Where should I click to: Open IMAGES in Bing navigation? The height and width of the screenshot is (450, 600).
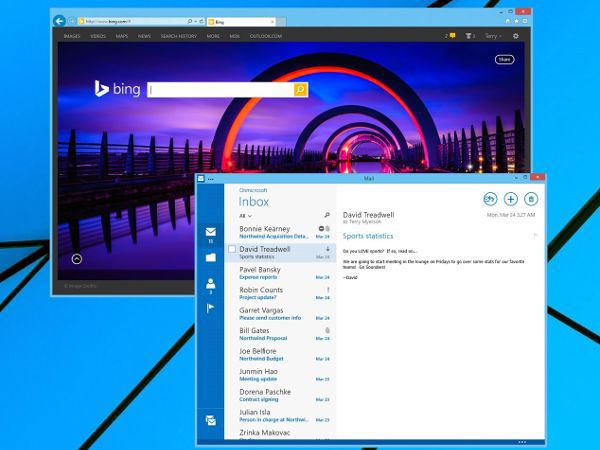click(72, 36)
